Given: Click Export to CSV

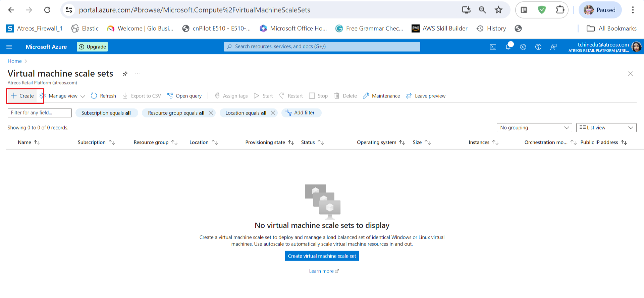Looking at the screenshot, I should tap(142, 96).
